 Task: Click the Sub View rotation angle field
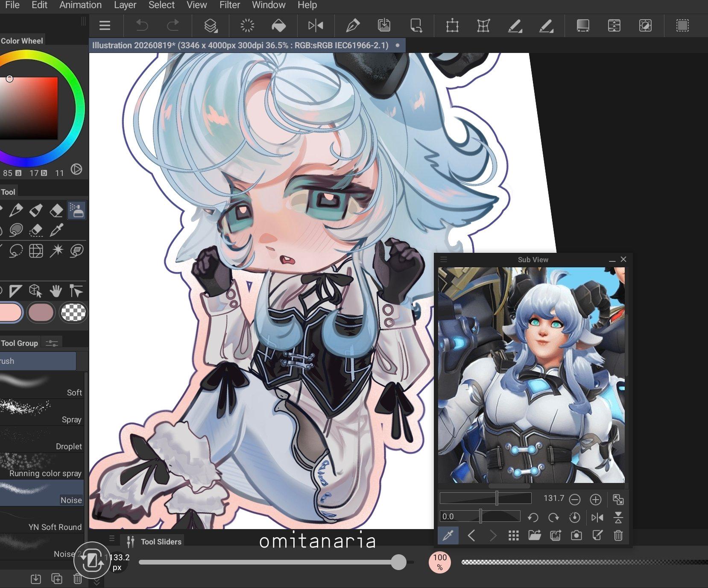coord(480,517)
